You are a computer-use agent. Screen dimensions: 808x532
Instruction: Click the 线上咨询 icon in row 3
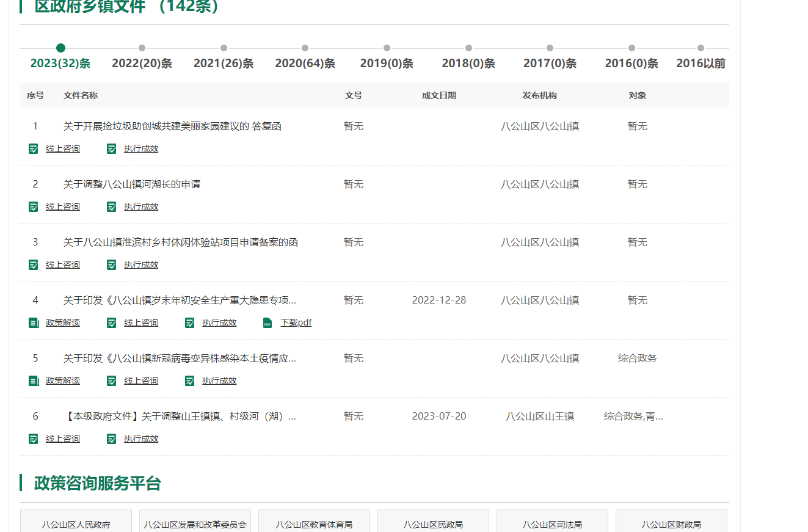pyautogui.click(x=34, y=264)
